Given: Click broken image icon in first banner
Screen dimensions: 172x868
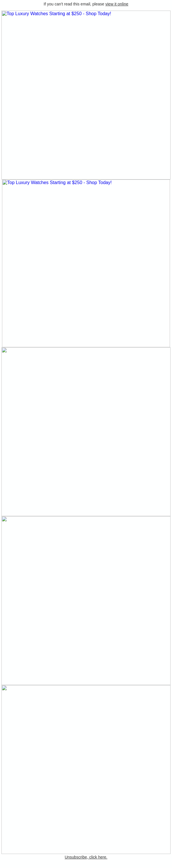Looking at the screenshot, I should (x=4, y=14).
